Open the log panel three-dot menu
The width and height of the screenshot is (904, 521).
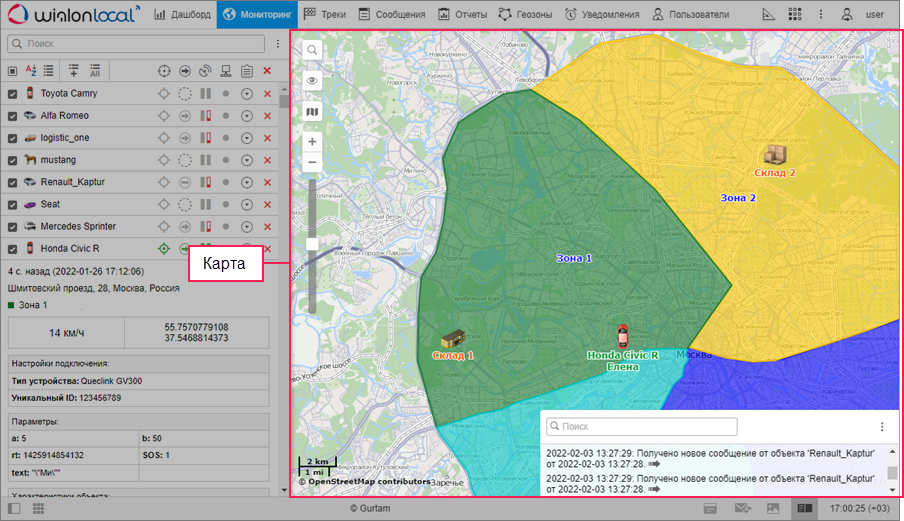882,426
